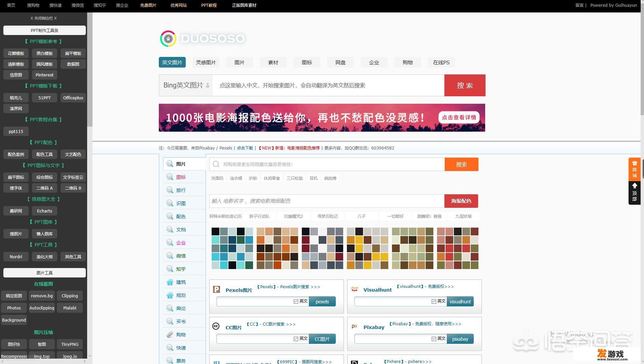644x364 pixels.
Task: Close the sidebar via X 关闭侧边栏 X
Action: tap(43, 18)
